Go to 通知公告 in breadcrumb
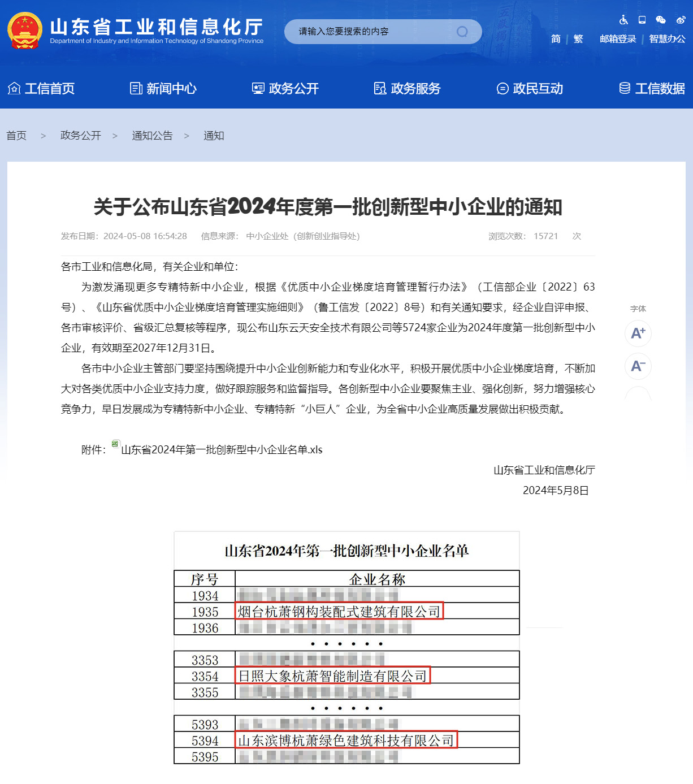Image resolution: width=693 pixels, height=784 pixels. [x=152, y=136]
